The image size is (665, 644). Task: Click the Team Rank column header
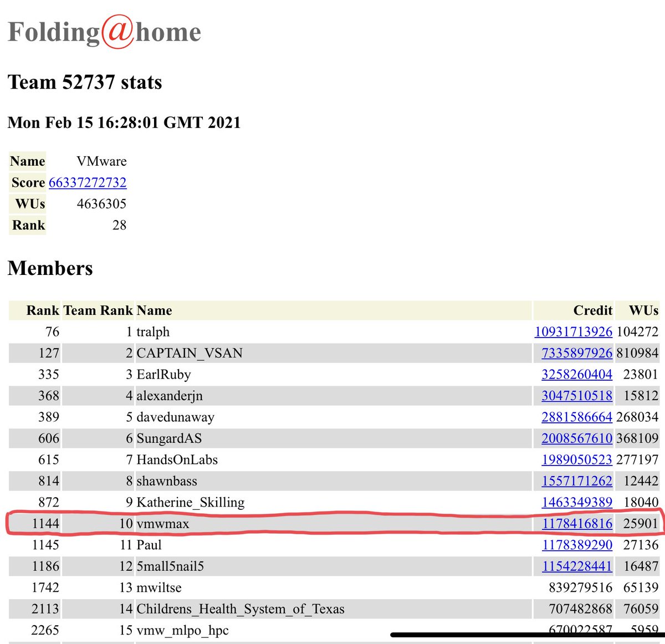pos(98,310)
